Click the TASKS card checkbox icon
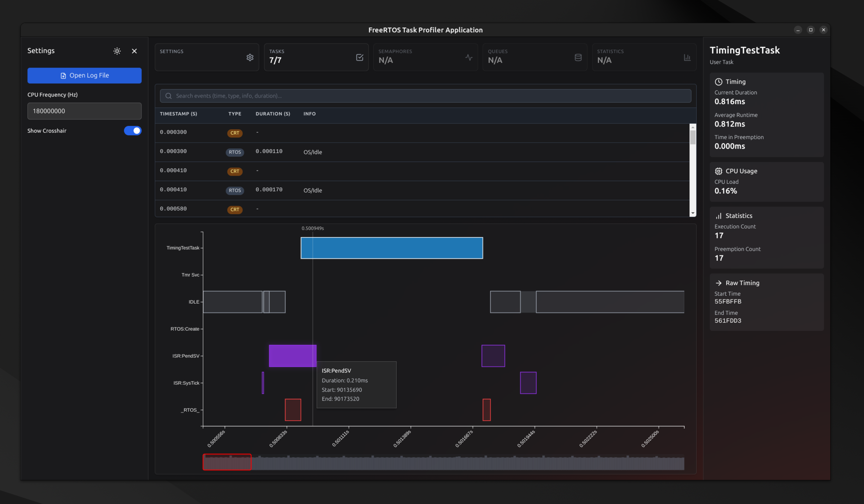This screenshot has height=504, width=864. point(359,57)
